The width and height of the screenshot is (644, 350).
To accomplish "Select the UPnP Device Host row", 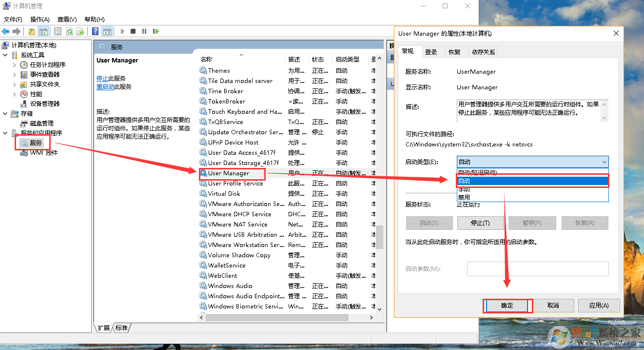I will coord(288,143).
